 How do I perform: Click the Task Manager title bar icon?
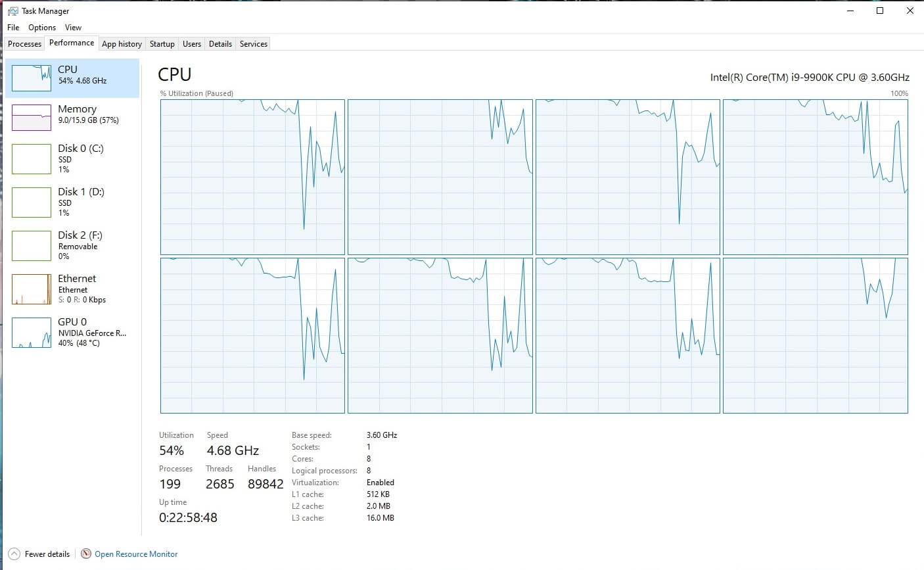[12, 11]
